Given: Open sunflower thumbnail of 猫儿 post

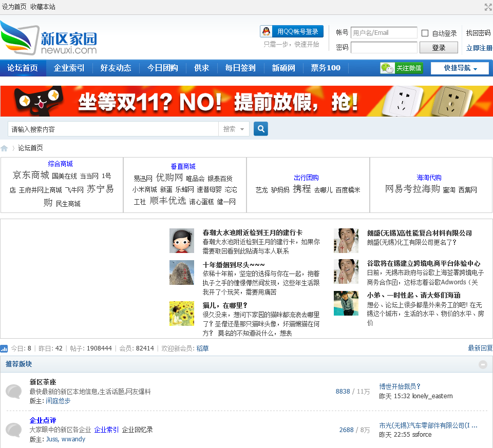Looking at the screenshot, I should (x=182, y=313).
